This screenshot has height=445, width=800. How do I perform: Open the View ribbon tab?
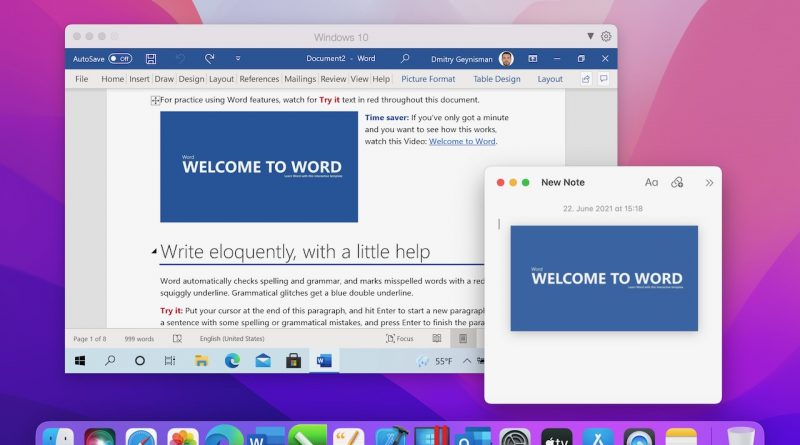pyautogui.click(x=359, y=79)
